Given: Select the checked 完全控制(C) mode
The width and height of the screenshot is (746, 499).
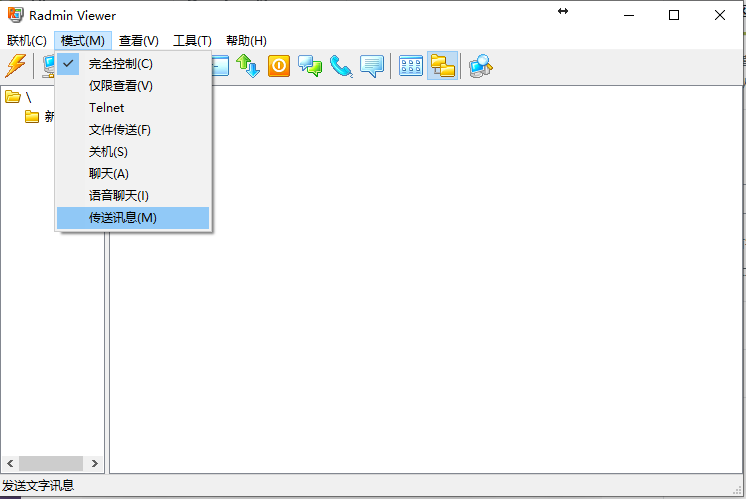Looking at the screenshot, I should click(x=133, y=64).
